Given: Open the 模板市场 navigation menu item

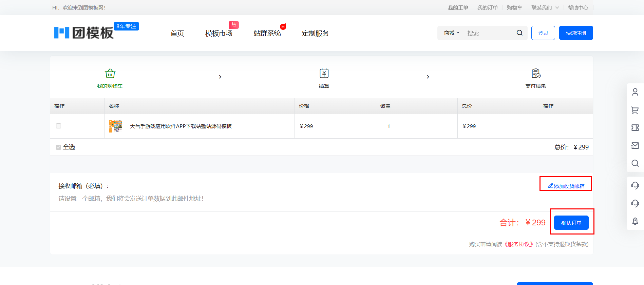Looking at the screenshot, I should (219, 33).
